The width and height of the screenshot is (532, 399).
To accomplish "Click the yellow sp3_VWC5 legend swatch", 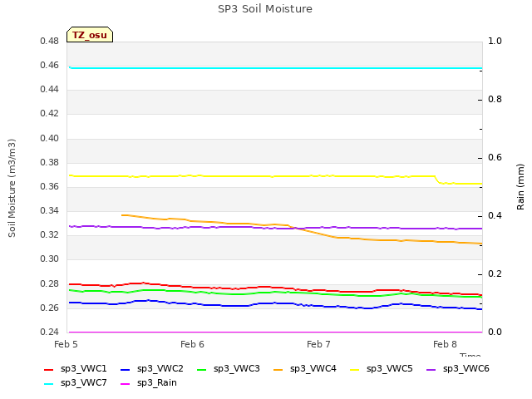I will 355,369.
